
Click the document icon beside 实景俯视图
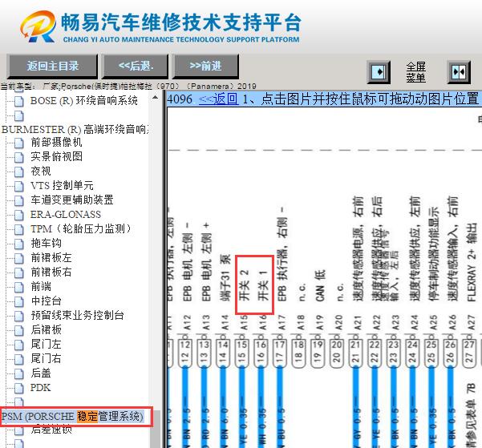pos(18,157)
